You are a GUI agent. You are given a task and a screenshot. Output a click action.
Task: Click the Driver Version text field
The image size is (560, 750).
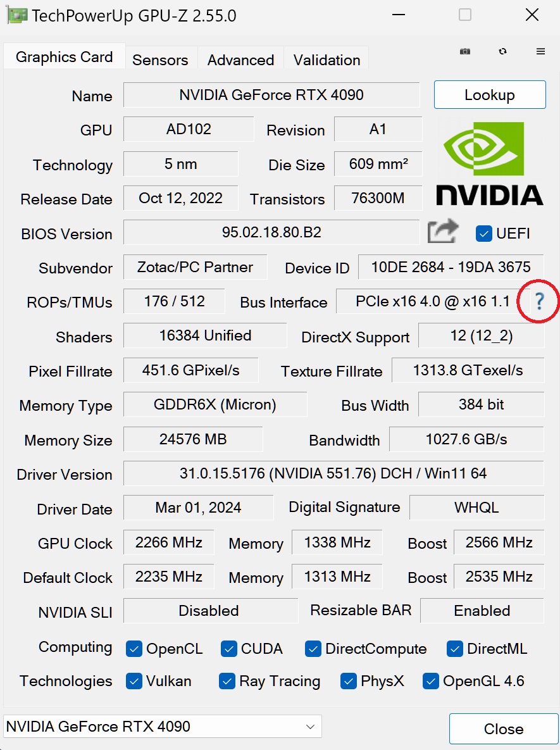[x=334, y=473]
